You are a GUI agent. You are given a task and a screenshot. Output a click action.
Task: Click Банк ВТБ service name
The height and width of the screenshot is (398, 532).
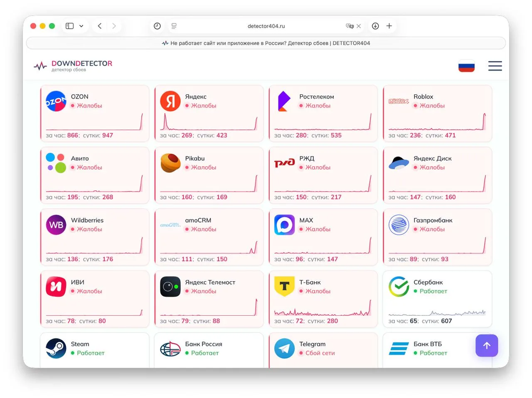(x=428, y=344)
